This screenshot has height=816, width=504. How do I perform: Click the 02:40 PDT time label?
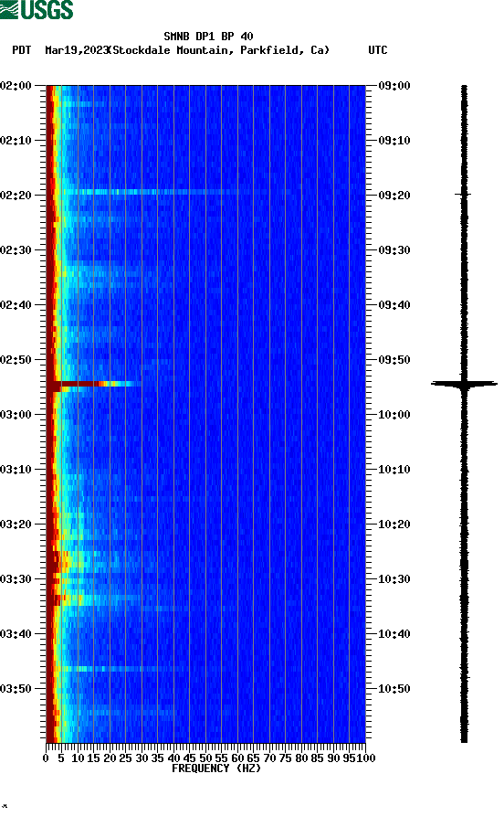coord(16,305)
